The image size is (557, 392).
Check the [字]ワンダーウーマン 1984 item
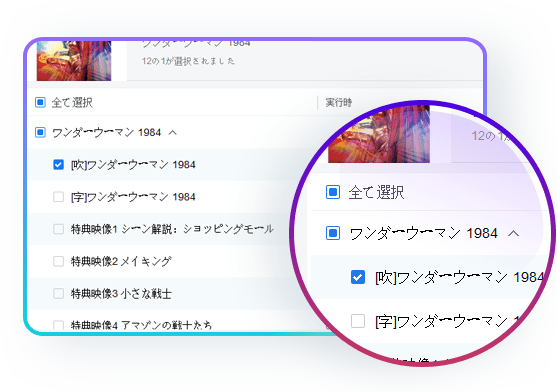pyautogui.click(x=58, y=197)
